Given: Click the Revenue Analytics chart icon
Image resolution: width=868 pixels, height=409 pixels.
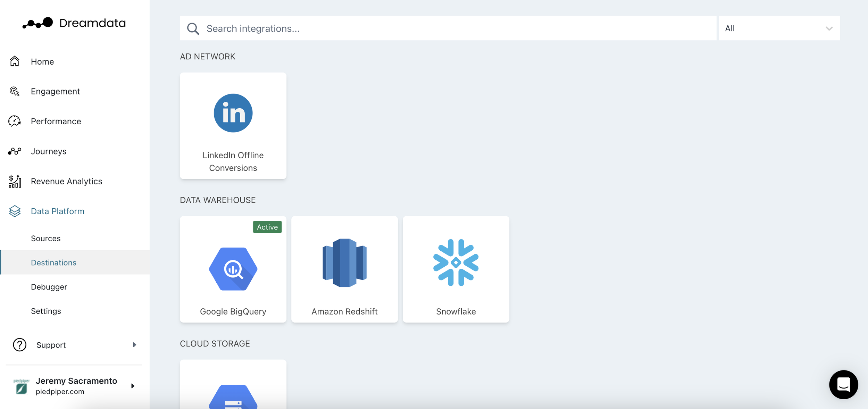Looking at the screenshot, I should coord(15,181).
